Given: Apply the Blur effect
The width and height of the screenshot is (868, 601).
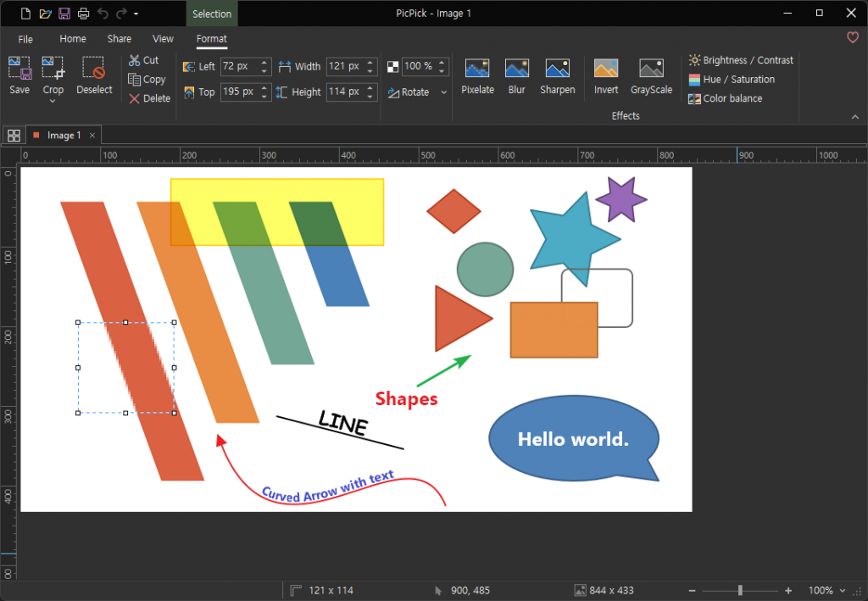Looking at the screenshot, I should pos(516,76).
